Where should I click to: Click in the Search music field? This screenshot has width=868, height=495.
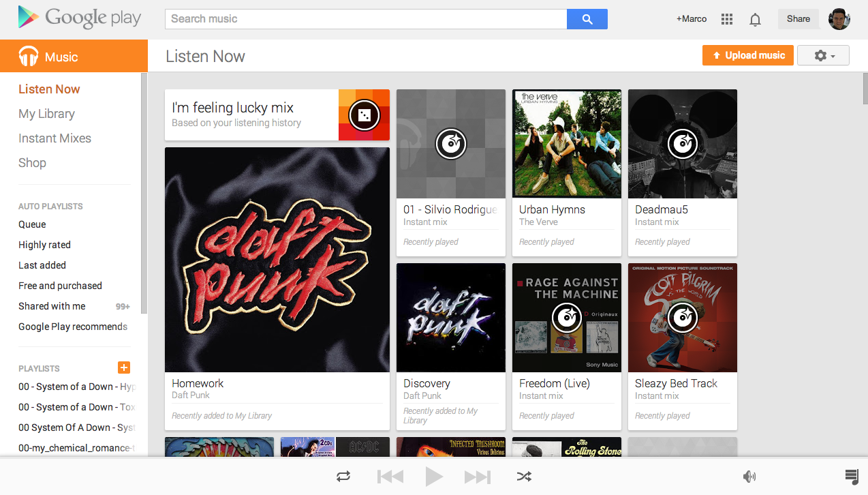[366, 19]
